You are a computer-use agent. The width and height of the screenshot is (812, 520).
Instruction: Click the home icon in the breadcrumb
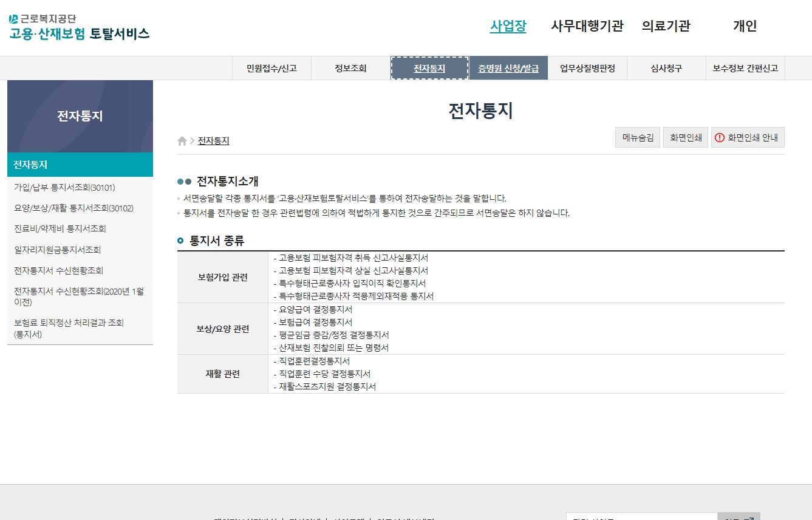(182, 140)
